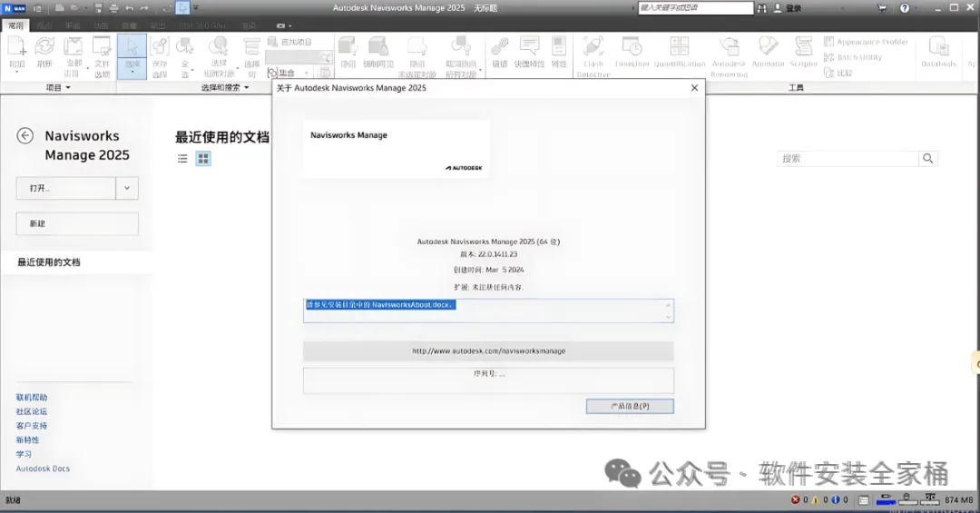This screenshot has width=980, height=513.
Task: Close the About Navisworks Manage 2025 dialog
Action: tap(694, 88)
